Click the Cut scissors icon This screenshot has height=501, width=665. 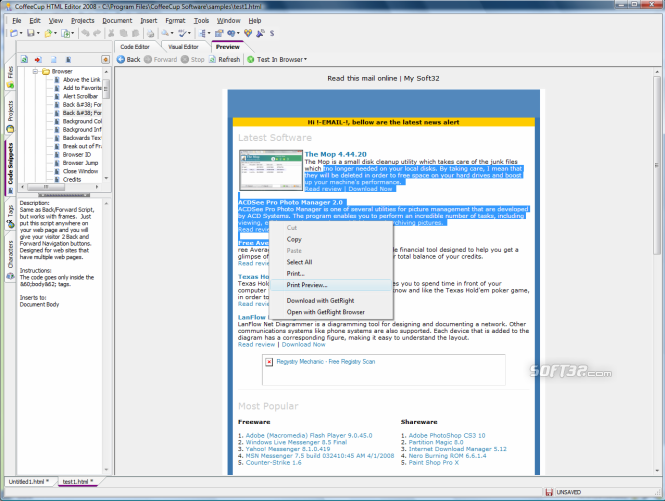[x=112, y=33]
